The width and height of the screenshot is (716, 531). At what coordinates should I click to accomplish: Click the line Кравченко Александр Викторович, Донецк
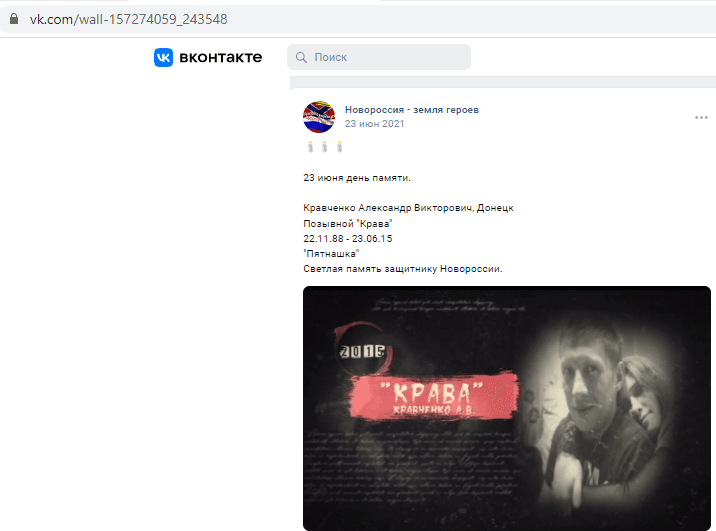pyautogui.click(x=408, y=208)
